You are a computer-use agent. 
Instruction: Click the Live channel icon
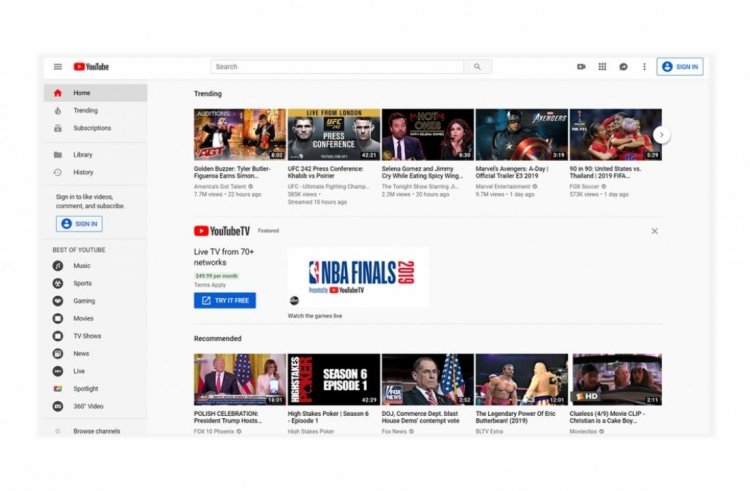coord(58,371)
